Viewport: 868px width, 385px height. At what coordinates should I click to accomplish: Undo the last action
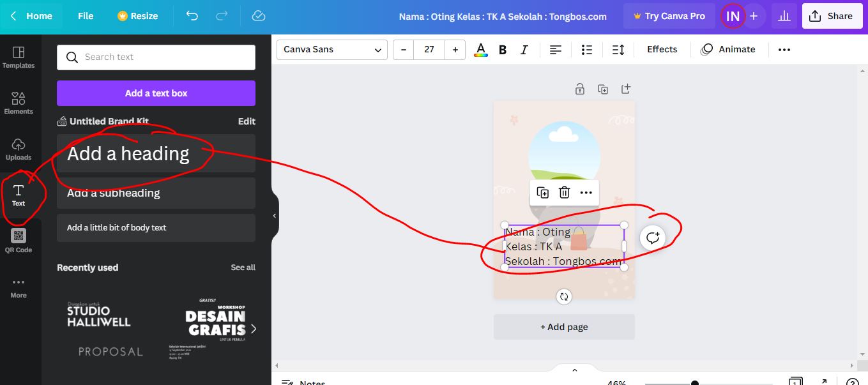(x=191, y=16)
